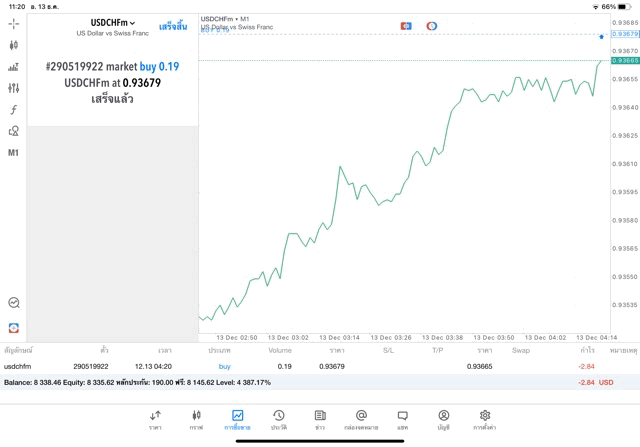Open the objects shapes icon
640x447 pixels.
click(x=13, y=131)
